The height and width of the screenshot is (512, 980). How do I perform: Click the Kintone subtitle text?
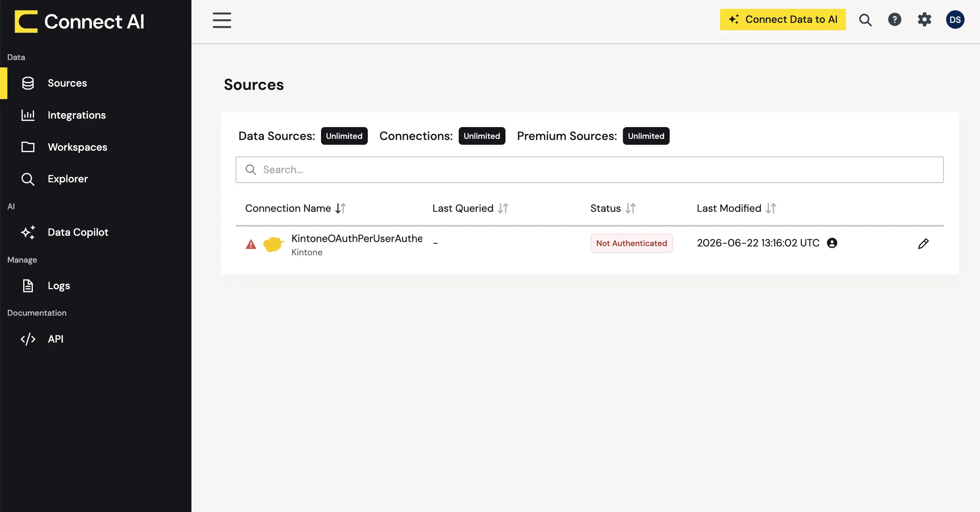pyautogui.click(x=307, y=252)
